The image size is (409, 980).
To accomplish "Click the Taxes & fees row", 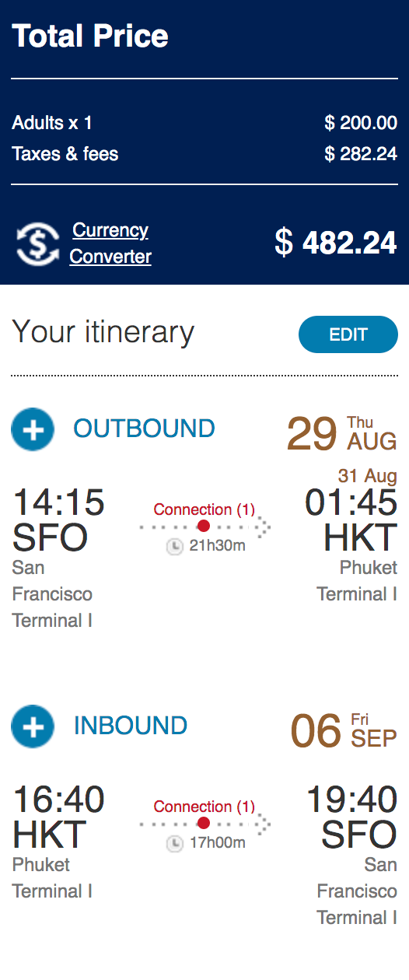I will coord(204,154).
